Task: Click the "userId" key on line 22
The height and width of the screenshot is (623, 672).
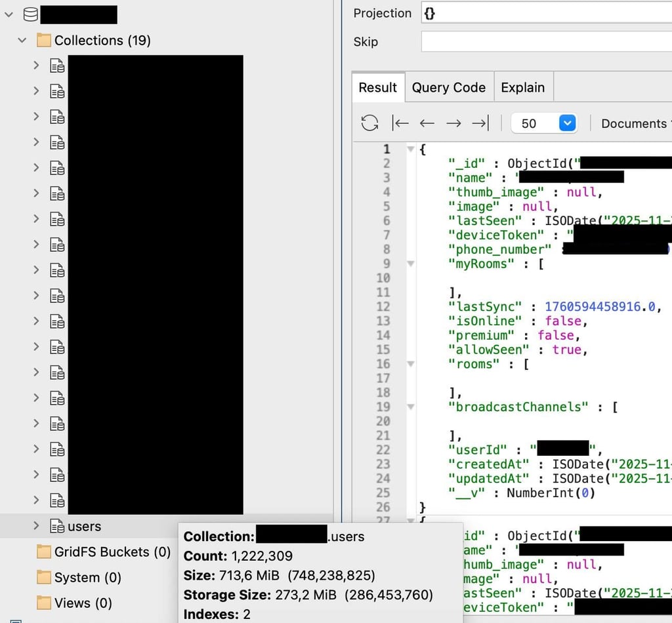Action: coord(478,450)
